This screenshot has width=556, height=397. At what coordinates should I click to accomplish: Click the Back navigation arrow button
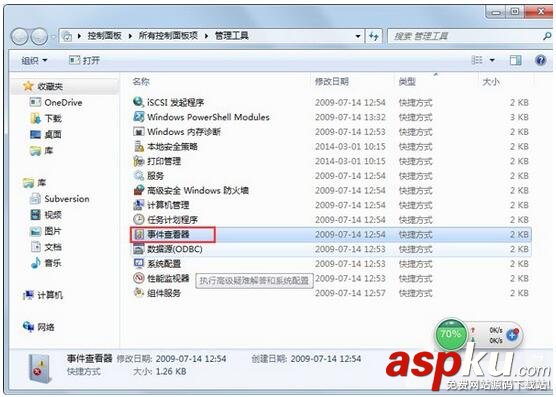tap(20, 36)
